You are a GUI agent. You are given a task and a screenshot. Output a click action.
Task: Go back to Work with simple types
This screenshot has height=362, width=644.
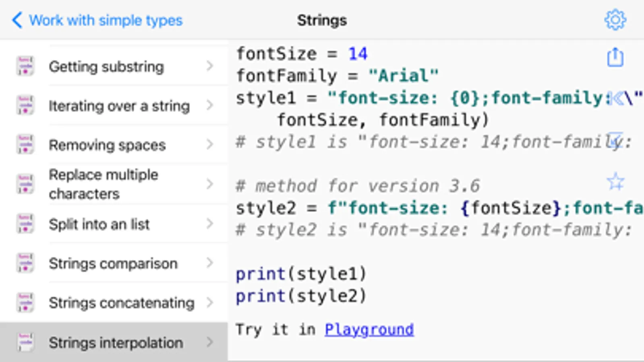click(106, 20)
